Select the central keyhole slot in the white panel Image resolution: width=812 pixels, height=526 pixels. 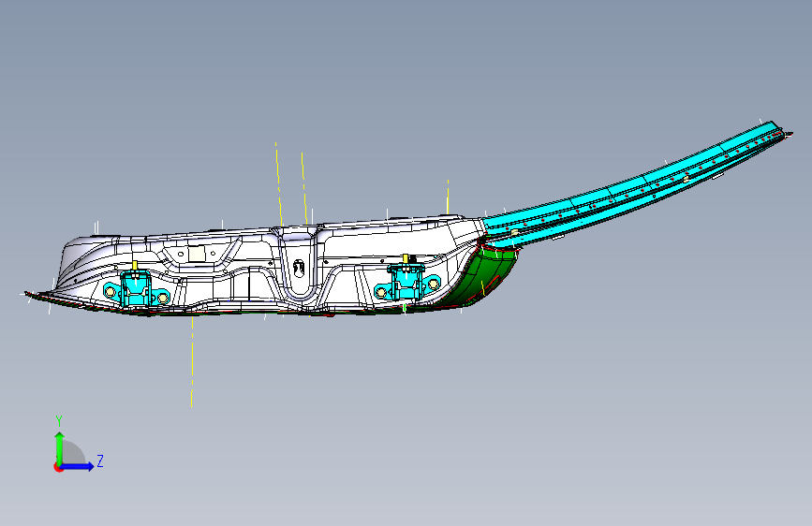point(299,268)
